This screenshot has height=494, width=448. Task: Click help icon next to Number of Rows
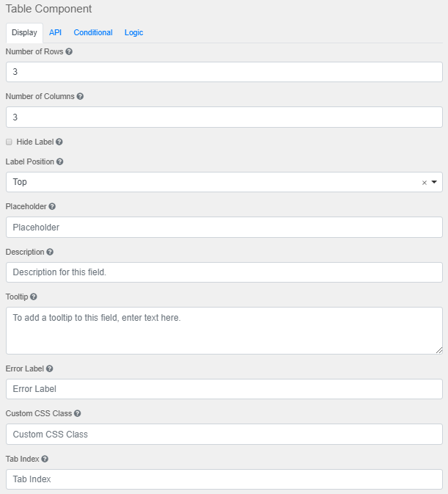click(69, 52)
